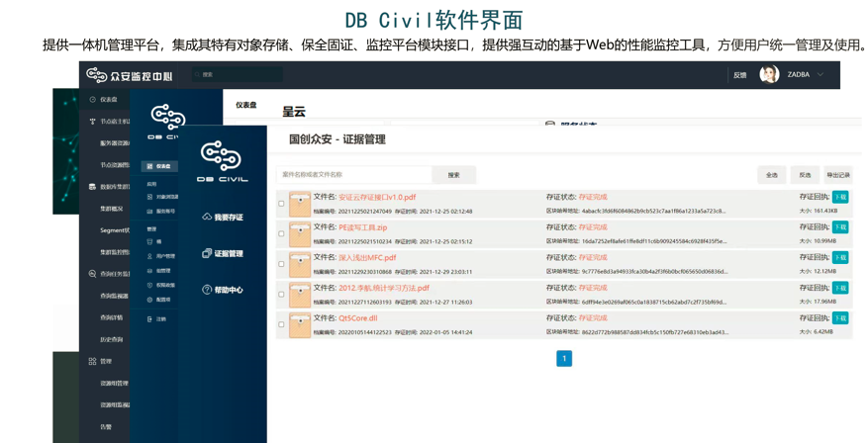
Task: Click the block address starting 4abacfc3fd6f
Action: click(x=653, y=212)
